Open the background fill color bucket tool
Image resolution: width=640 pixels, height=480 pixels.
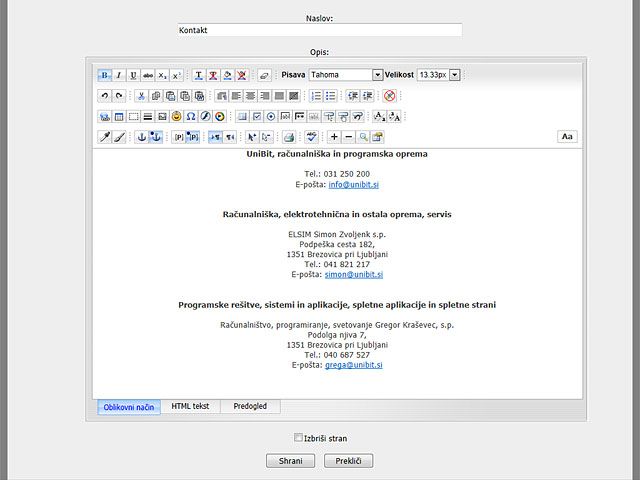(x=228, y=75)
